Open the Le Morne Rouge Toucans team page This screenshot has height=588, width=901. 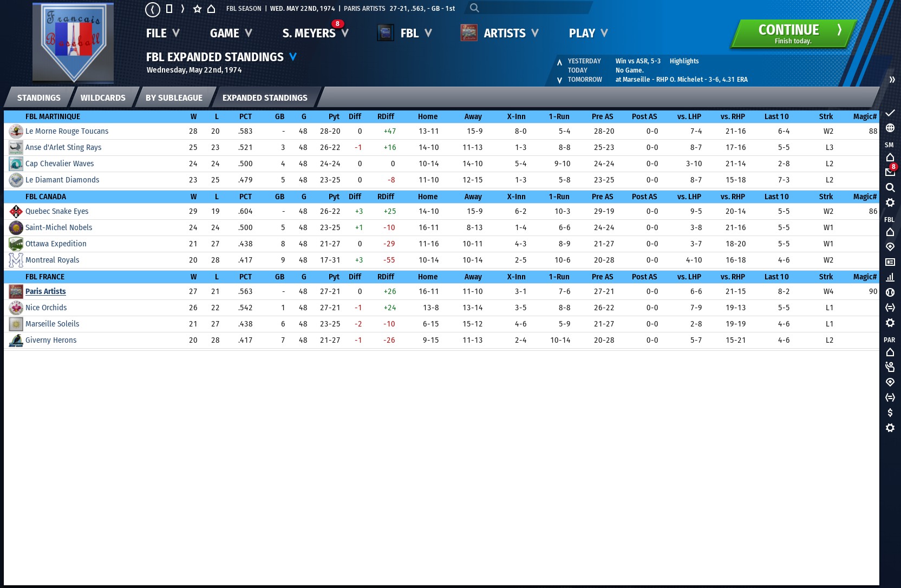tap(67, 131)
